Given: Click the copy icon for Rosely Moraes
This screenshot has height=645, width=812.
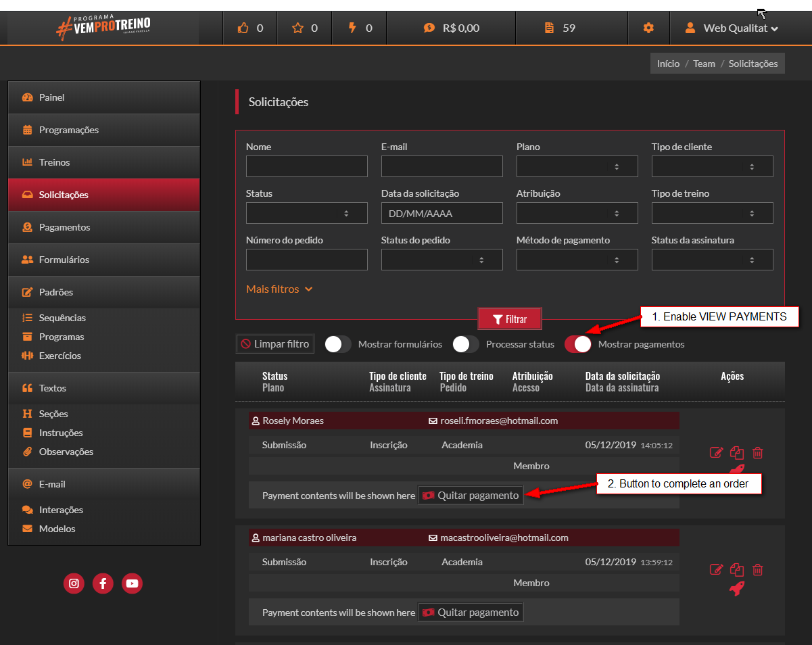Looking at the screenshot, I should 737,453.
